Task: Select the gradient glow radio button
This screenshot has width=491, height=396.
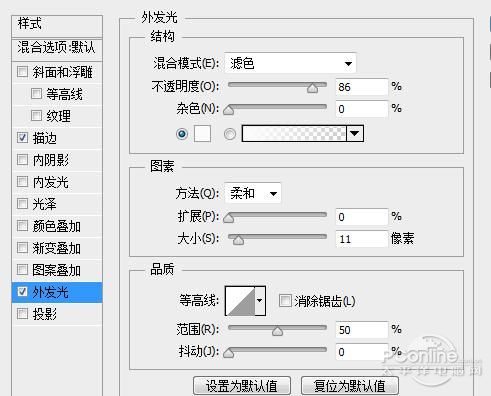Action: coord(230,134)
